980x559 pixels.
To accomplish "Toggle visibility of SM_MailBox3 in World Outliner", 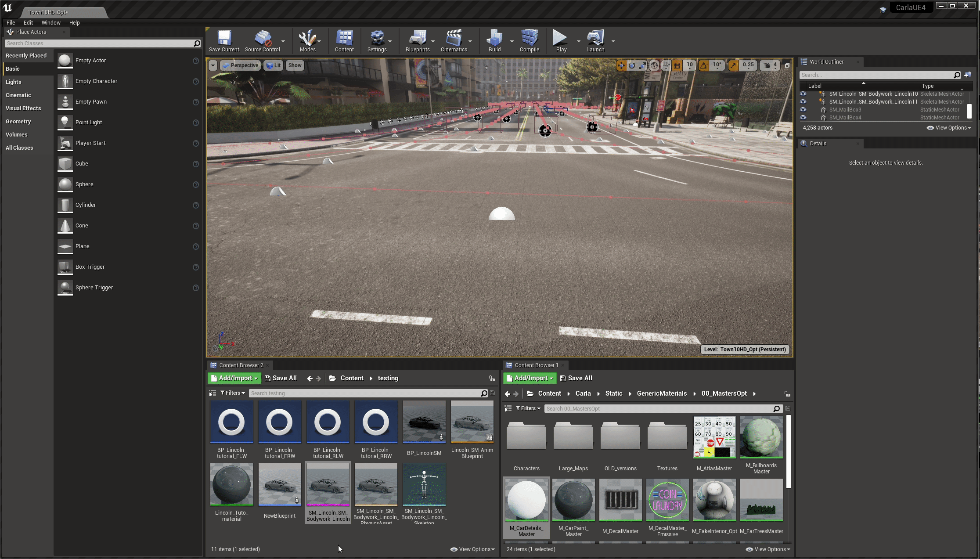I will (x=803, y=109).
